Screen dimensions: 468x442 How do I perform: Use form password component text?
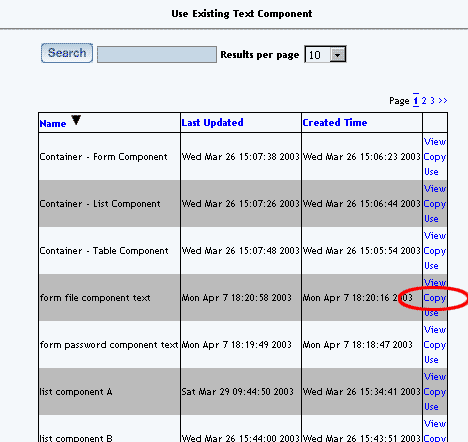coord(431,360)
